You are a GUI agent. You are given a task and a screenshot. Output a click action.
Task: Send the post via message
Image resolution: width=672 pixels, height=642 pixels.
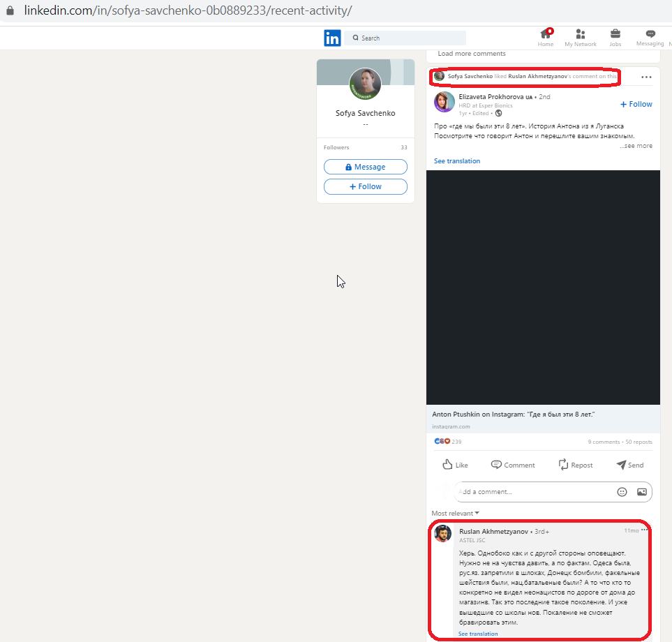(630, 465)
